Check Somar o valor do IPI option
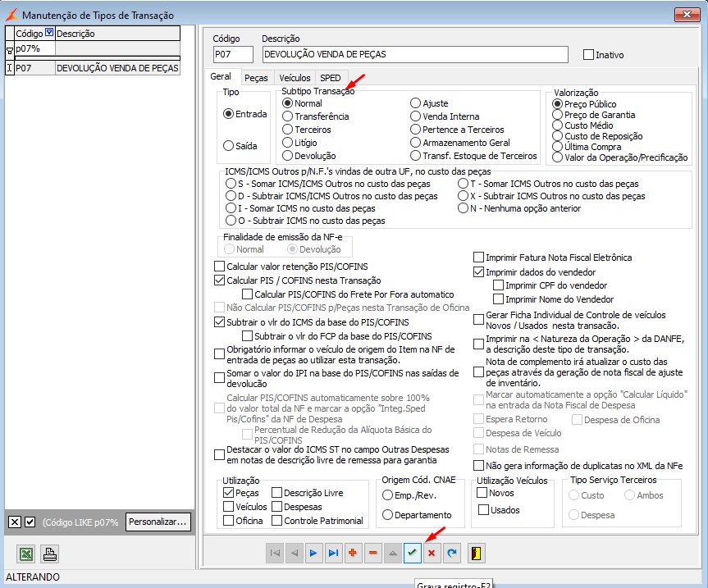This screenshot has width=708, height=588. coord(219,378)
